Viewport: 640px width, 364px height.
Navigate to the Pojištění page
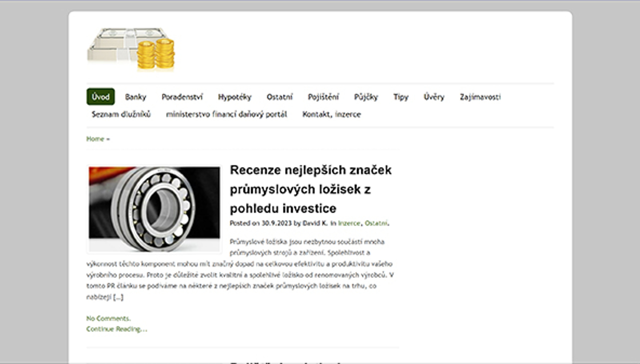point(323,97)
